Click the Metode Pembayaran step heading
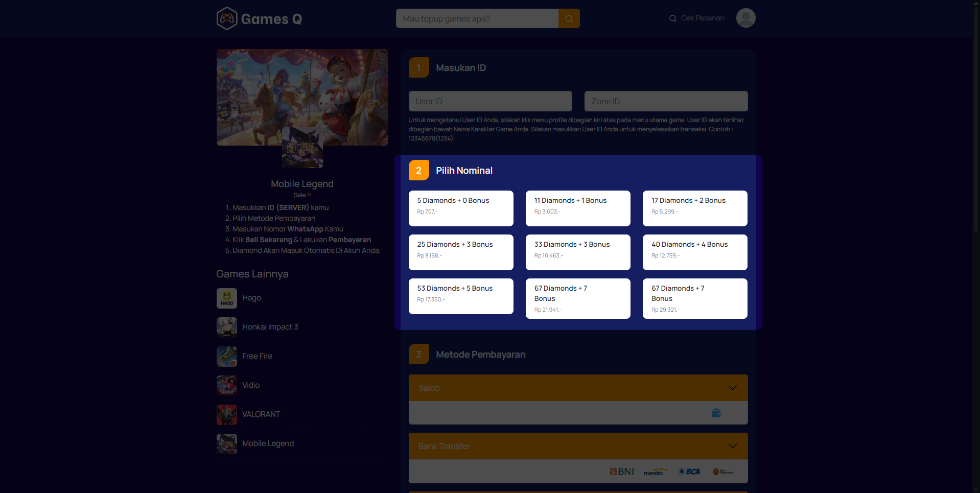The width and height of the screenshot is (980, 493). click(481, 355)
